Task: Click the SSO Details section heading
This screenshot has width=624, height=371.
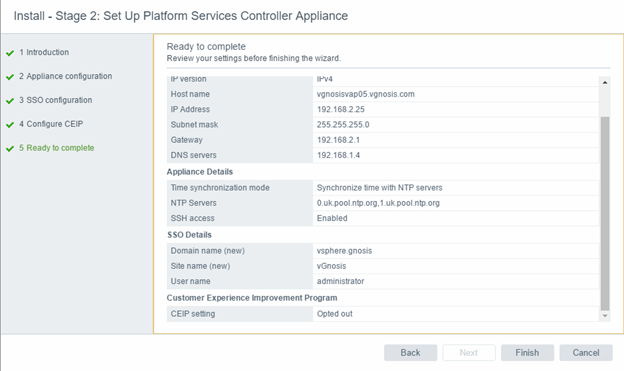Action: [x=189, y=235]
